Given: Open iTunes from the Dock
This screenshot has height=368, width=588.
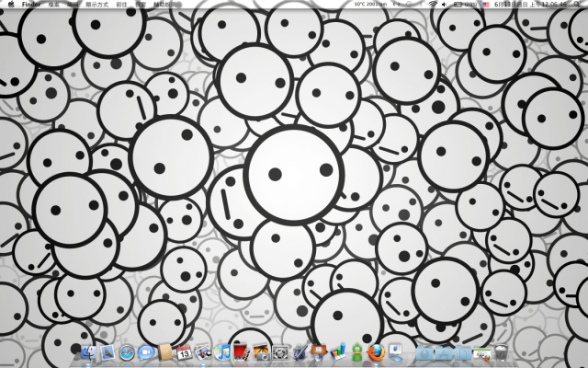Looking at the screenshot, I should (x=222, y=353).
